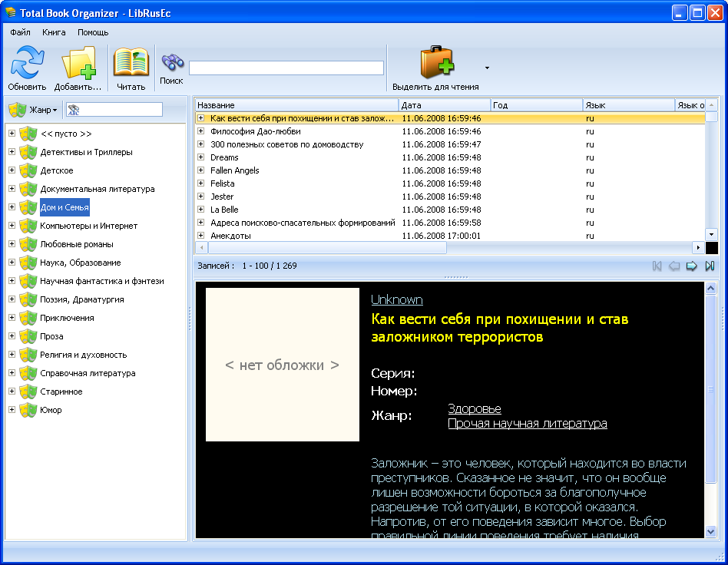Click the genre filter input field
Viewport: 728px width, 565px height.
click(114, 110)
